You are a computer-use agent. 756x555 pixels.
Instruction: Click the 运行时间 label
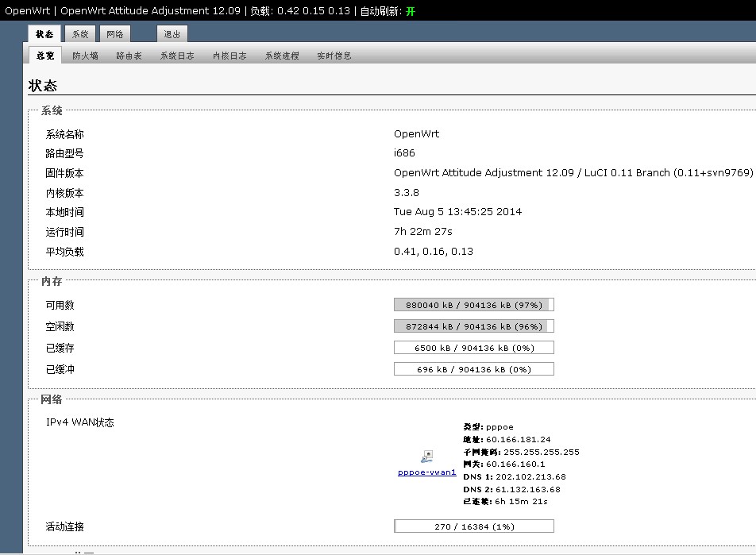[64, 232]
